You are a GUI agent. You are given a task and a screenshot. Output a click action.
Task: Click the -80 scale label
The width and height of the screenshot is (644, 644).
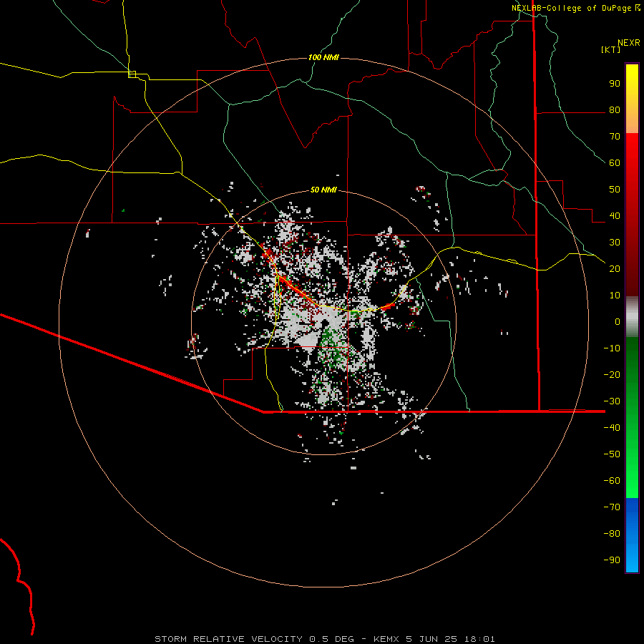pyautogui.click(x=612, y=534)
